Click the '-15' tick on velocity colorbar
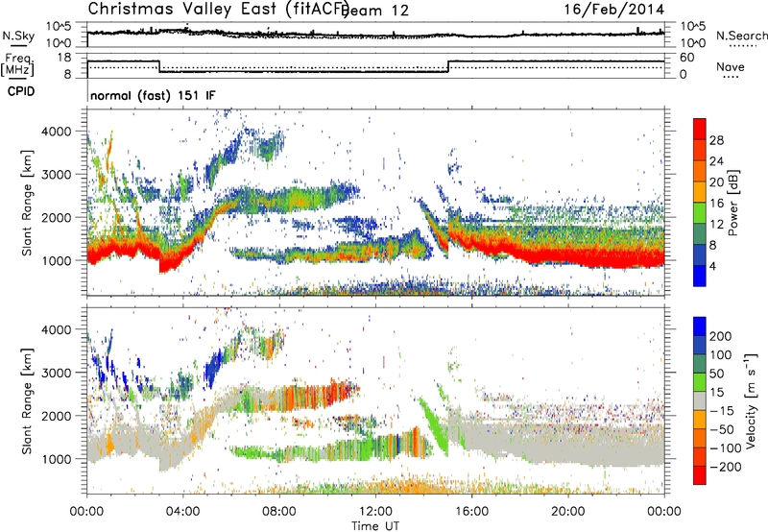Image resolution: width=768 pixels, height=532 pixels. point(722,410)
